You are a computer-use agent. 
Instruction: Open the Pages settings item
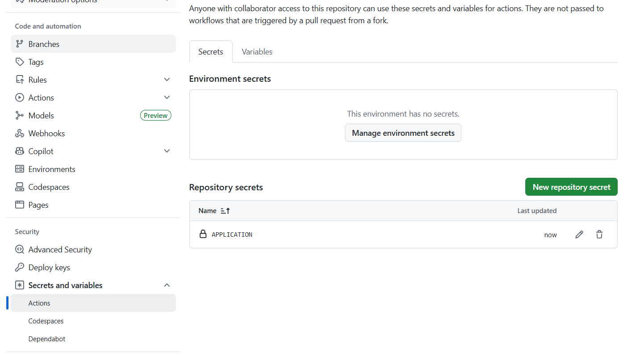38,205
